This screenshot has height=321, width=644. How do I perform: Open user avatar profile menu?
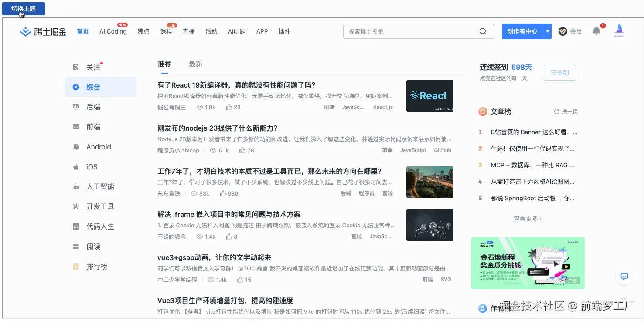(619, 30)
